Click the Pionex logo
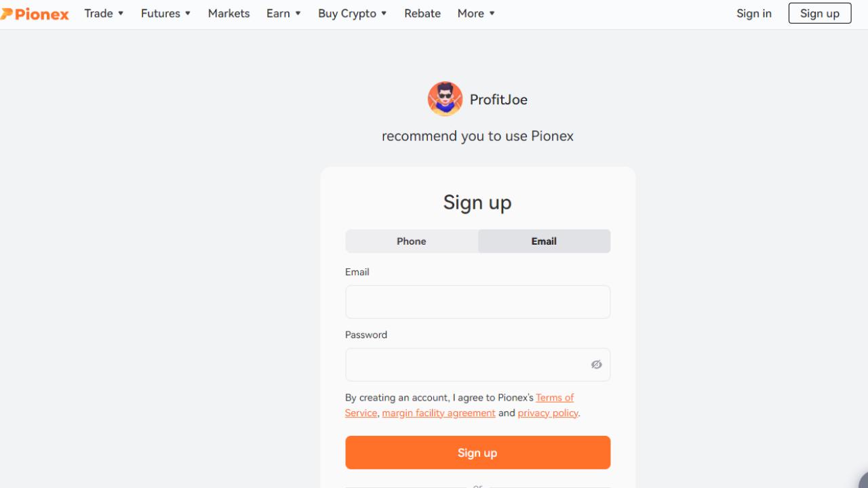The image size is (868, 488). click(x=35, y=14)
